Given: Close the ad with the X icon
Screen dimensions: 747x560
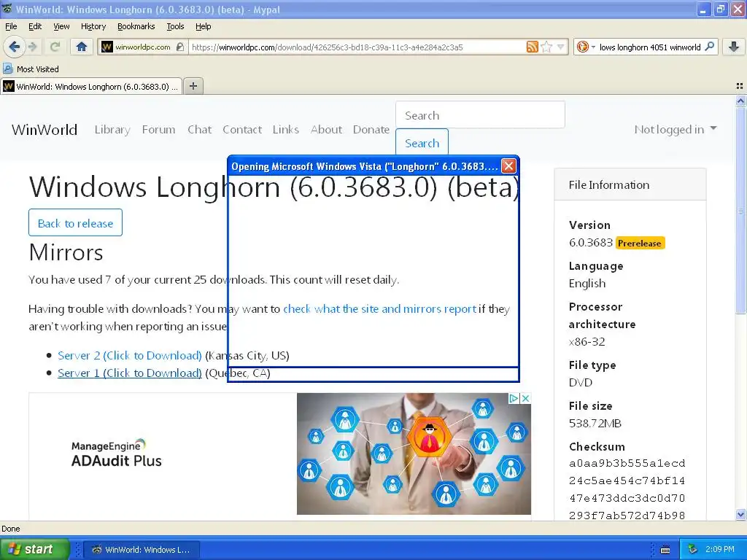Looking at the screenshot, I should (x=525, y=398).
